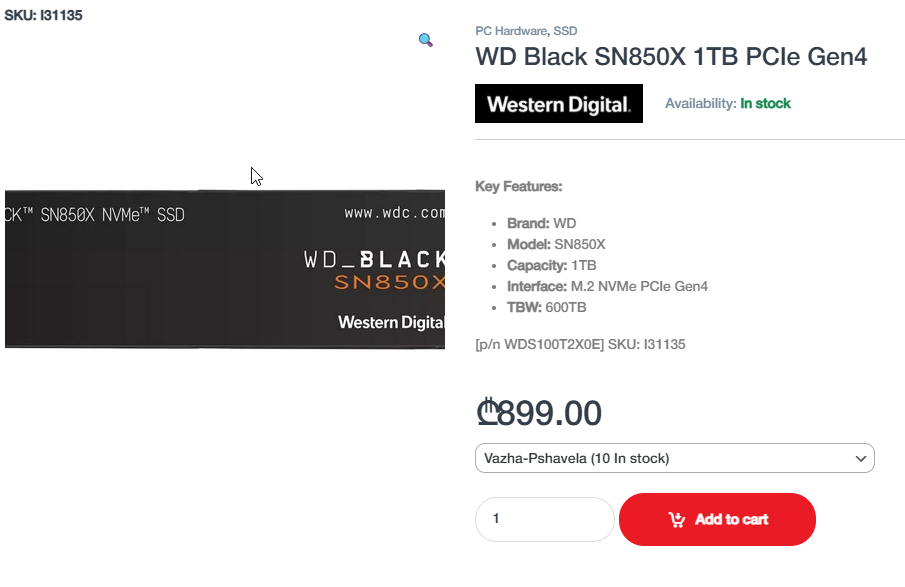Click the Brand: WD feature line

pos(541,223)
